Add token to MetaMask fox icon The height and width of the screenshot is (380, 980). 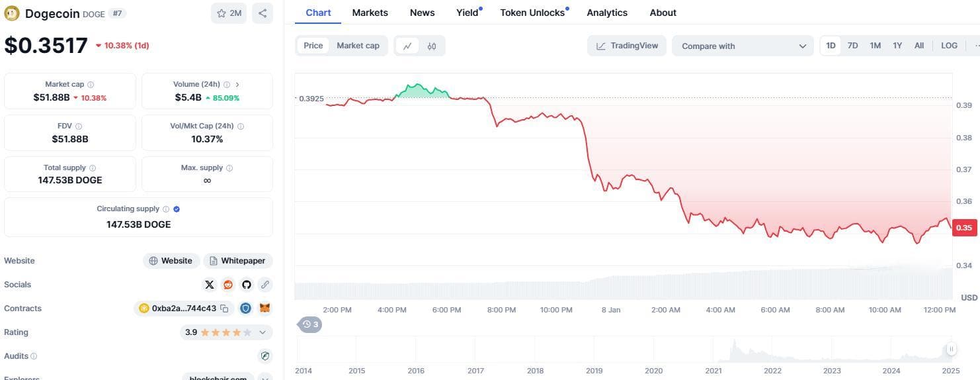[265, 309]
